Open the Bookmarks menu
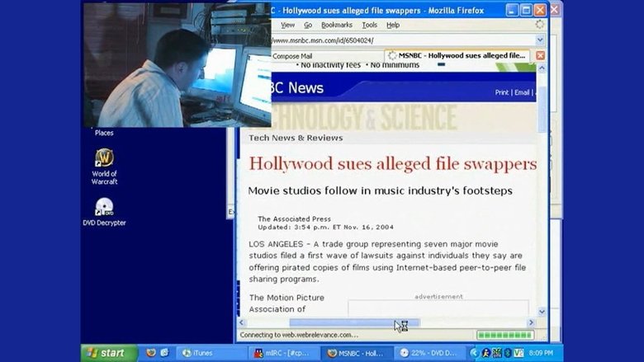Viewport: 644px width, 362px height. 337,25
